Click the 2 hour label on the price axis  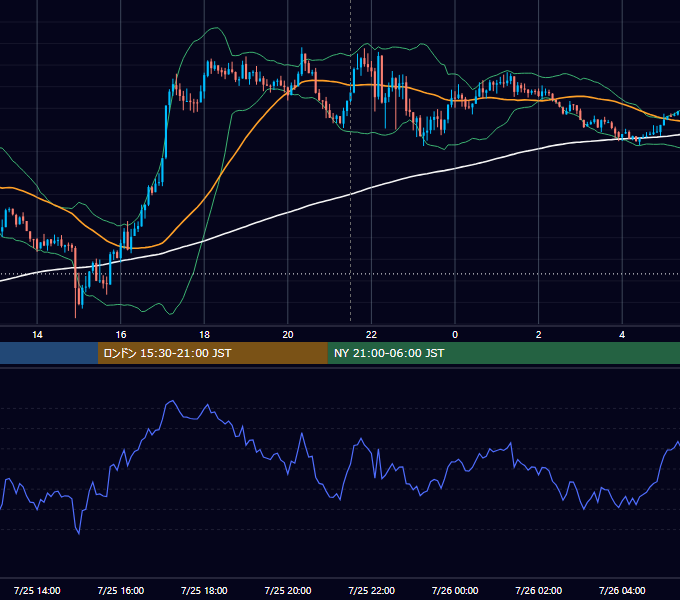coord(539,335)
